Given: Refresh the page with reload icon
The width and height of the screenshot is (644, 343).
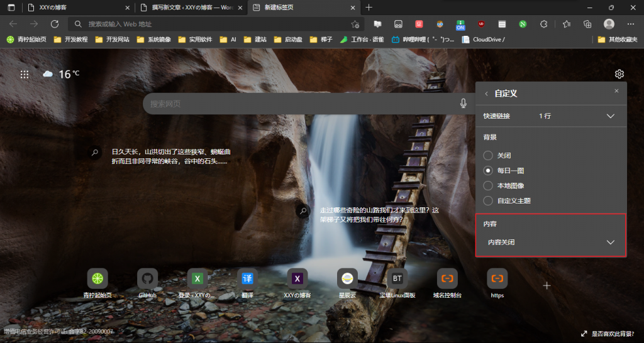Looking at the screenshot, I should coord(55,24).
